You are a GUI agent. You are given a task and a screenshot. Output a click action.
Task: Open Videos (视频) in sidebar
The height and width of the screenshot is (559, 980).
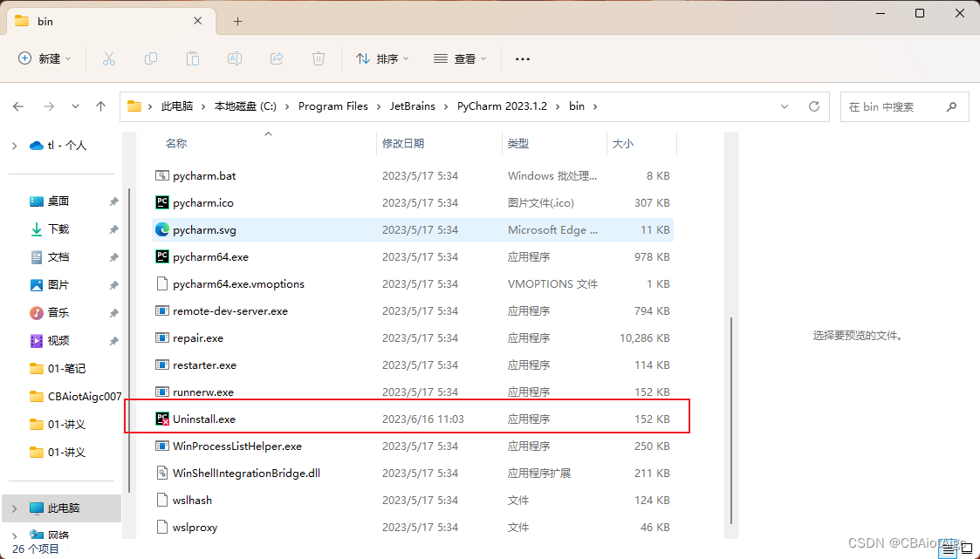pyautogui.click(x=58, y=340)
